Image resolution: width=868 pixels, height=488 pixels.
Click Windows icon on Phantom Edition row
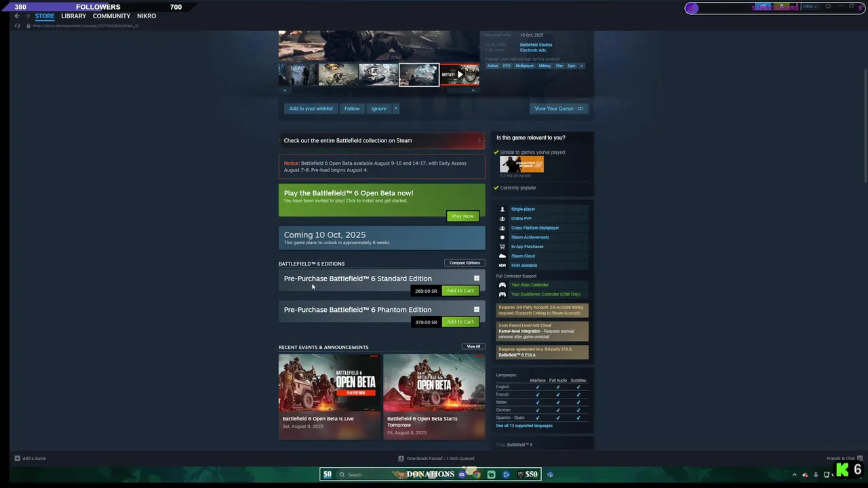point(477,310)
